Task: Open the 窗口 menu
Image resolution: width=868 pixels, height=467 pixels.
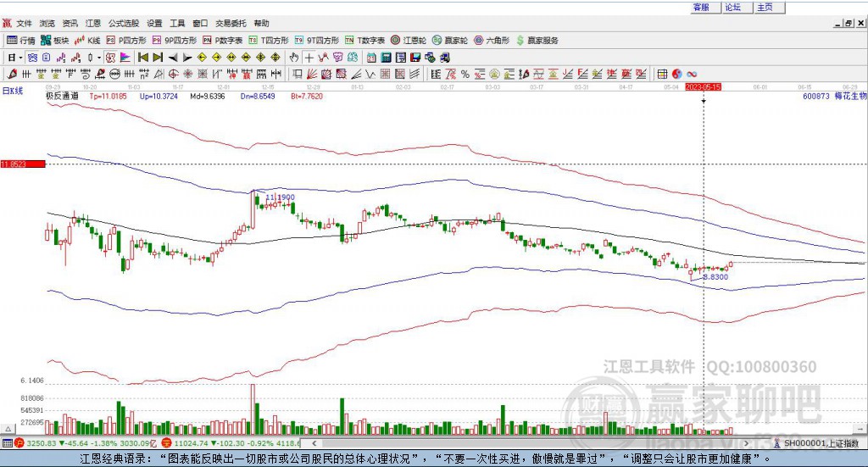Action: (200, 23)
